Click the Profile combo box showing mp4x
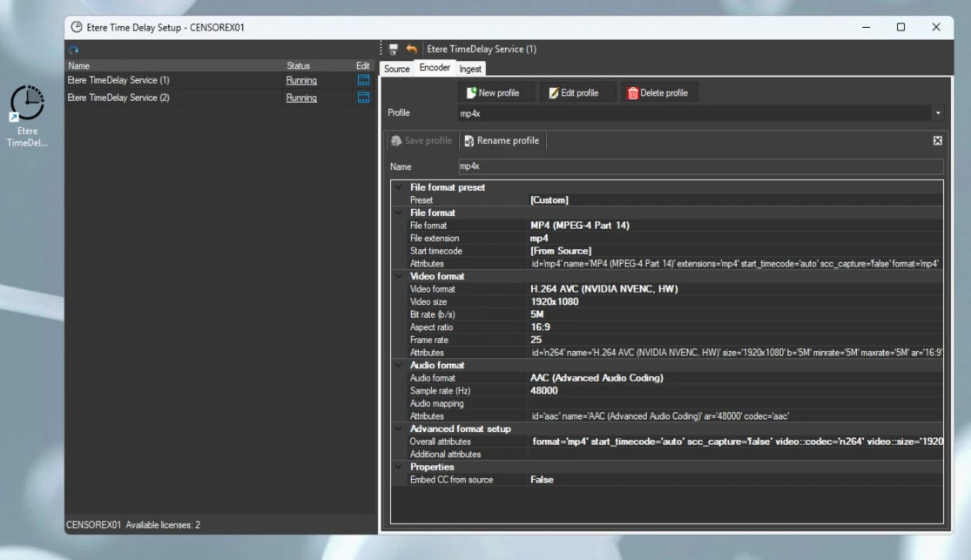The height and width of the screenshot is (560, 971). [700, 113]
